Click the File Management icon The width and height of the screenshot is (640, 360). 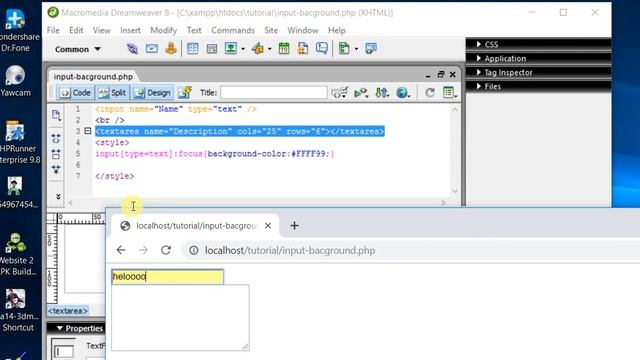(382, 93)
